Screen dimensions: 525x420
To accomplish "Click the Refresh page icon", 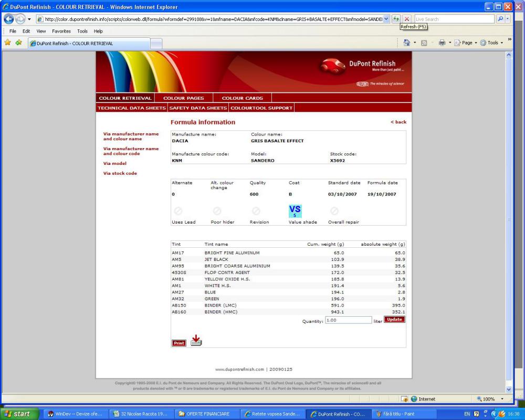I will [396, 19].
